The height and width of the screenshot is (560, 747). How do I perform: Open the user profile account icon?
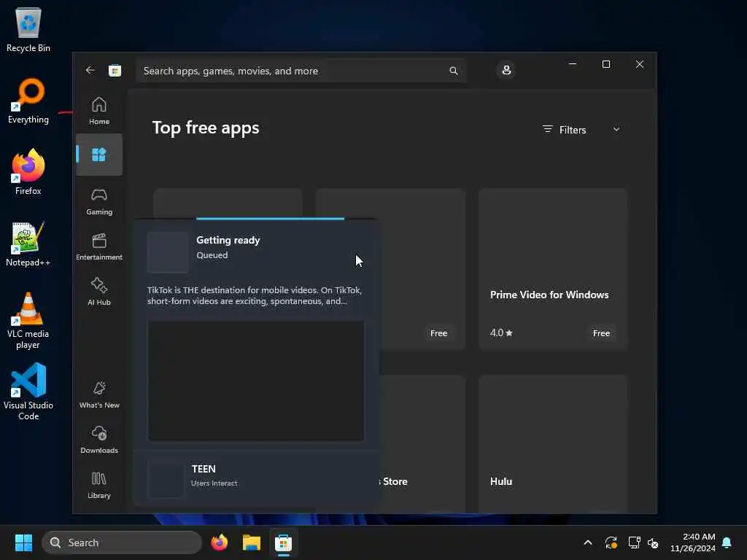[x=506, y=71]
